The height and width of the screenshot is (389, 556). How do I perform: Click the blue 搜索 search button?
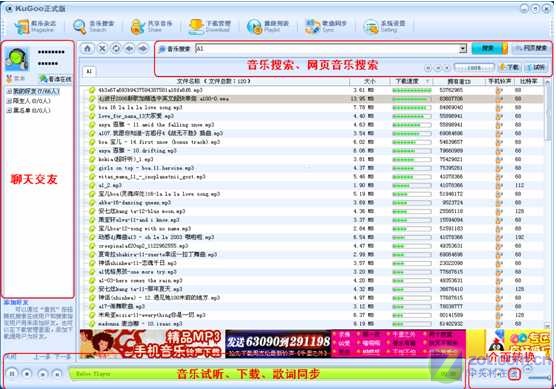tap(487, 48)
